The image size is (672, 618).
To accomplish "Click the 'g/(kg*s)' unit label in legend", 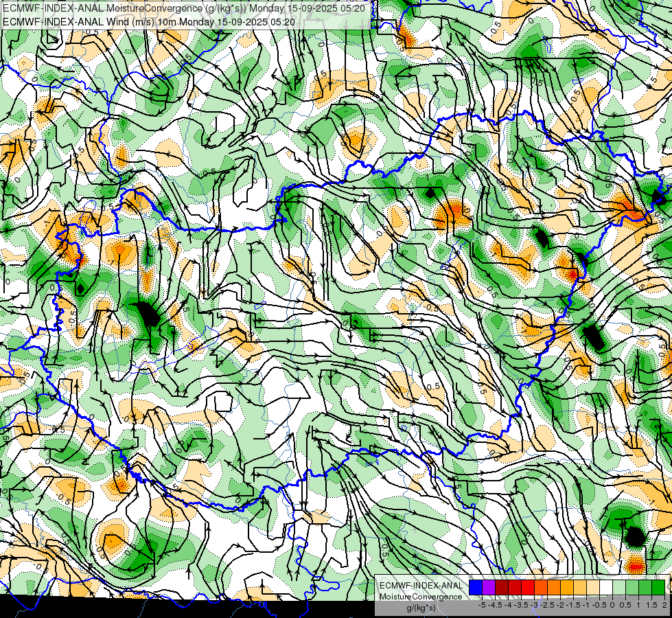I will (x=421, y=608).
